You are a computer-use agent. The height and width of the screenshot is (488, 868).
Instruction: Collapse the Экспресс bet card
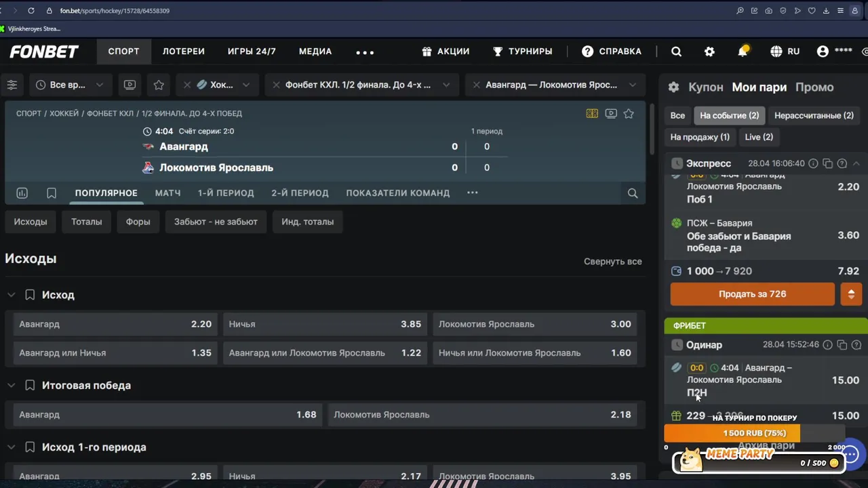coord(856,163)
